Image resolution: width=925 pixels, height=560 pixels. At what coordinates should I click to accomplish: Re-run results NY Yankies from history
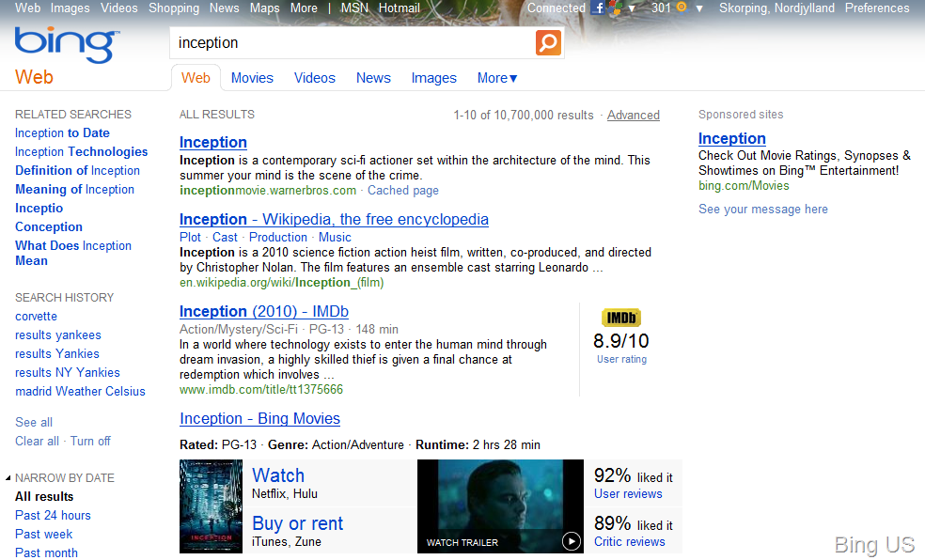tap(68, 372)
